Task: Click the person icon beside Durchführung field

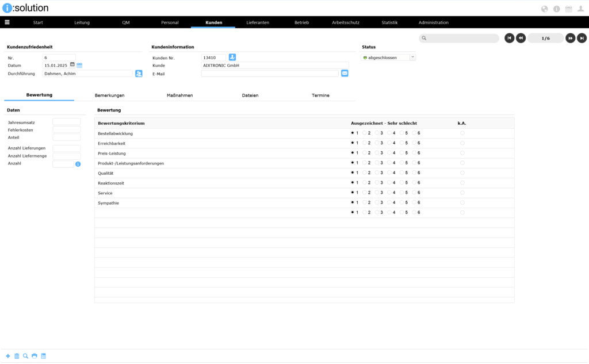Action: tap(139, 74)
